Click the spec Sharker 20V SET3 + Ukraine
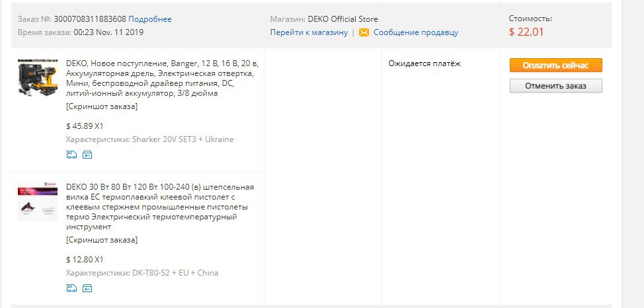Image resolution: width=644 pixels, height=308 pixels. pyautogui.click(x=182, y=139)
